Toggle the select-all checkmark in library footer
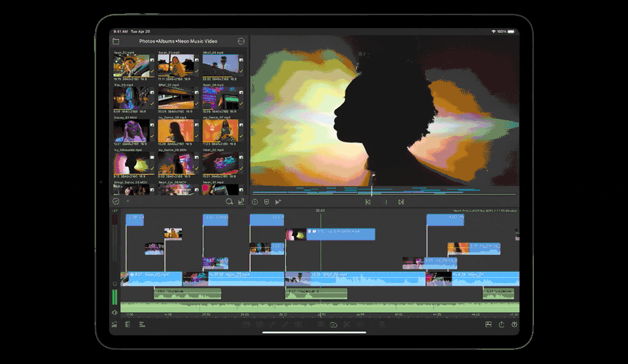 point(116,202)
